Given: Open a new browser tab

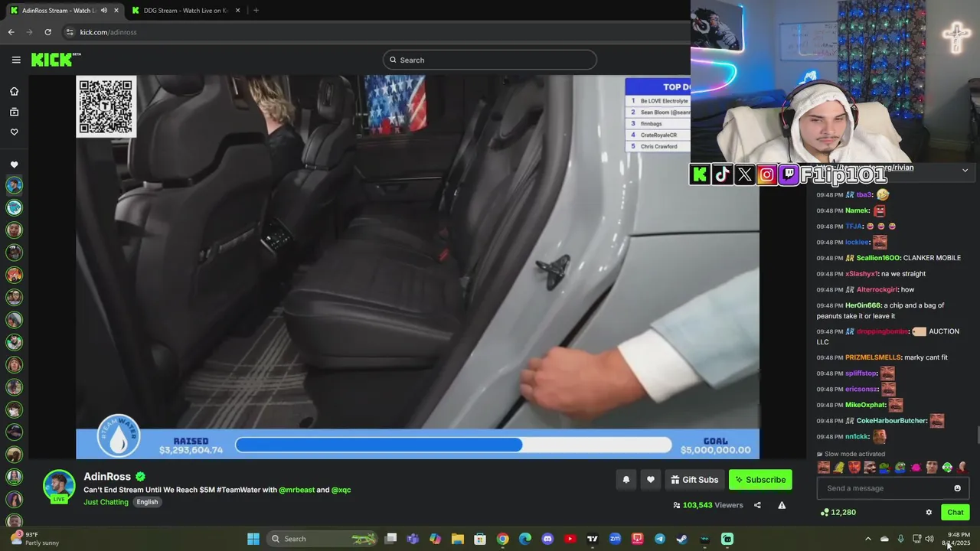Looking at the screenshot, I should point(256,11).
